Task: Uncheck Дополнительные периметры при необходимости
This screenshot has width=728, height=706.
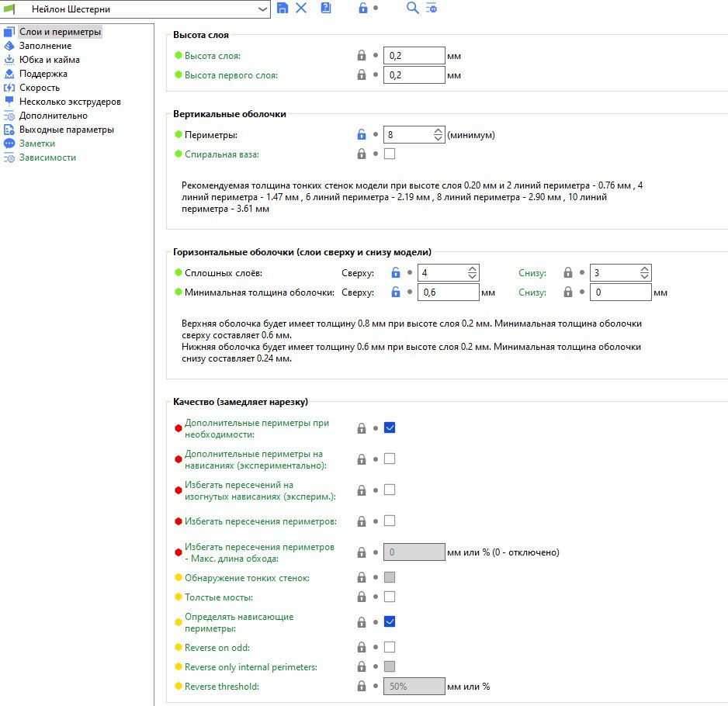Action: click(390, 427)
